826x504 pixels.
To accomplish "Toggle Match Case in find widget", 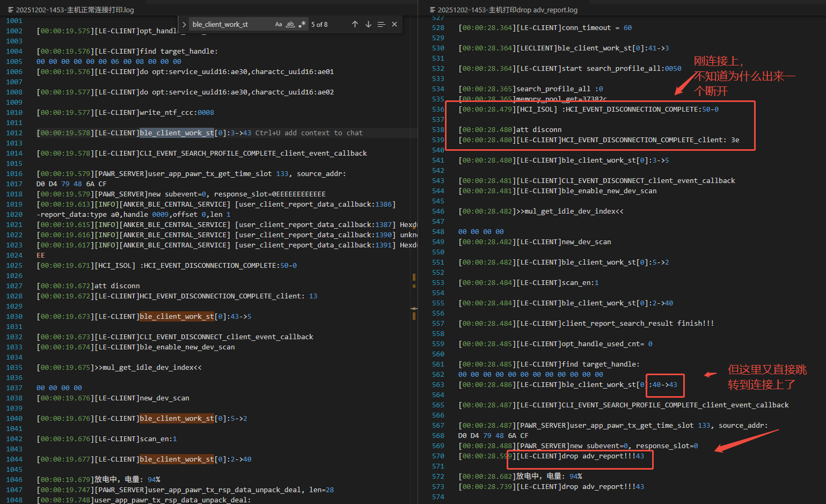I will (x=279, y=24).
